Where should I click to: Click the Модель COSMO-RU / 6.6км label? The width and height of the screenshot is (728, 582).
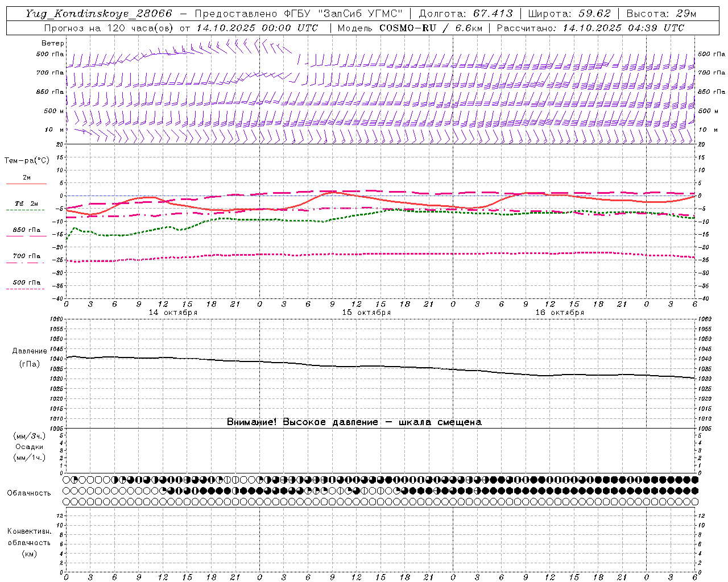click(409, 28)
